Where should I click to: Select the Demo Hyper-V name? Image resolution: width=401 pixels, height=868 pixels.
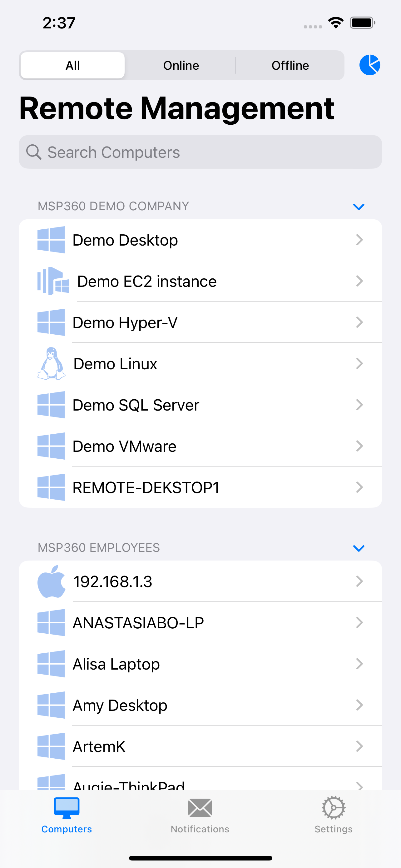(125, 323)
